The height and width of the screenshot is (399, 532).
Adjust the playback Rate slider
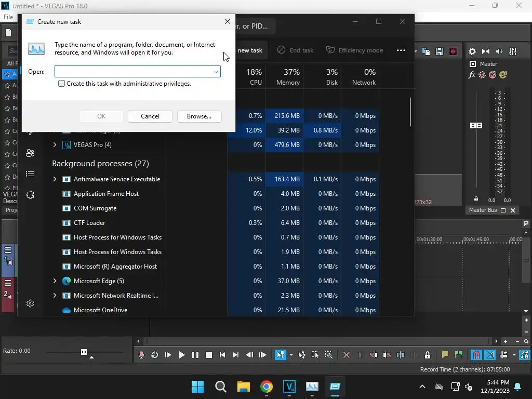tap(84, 352)
